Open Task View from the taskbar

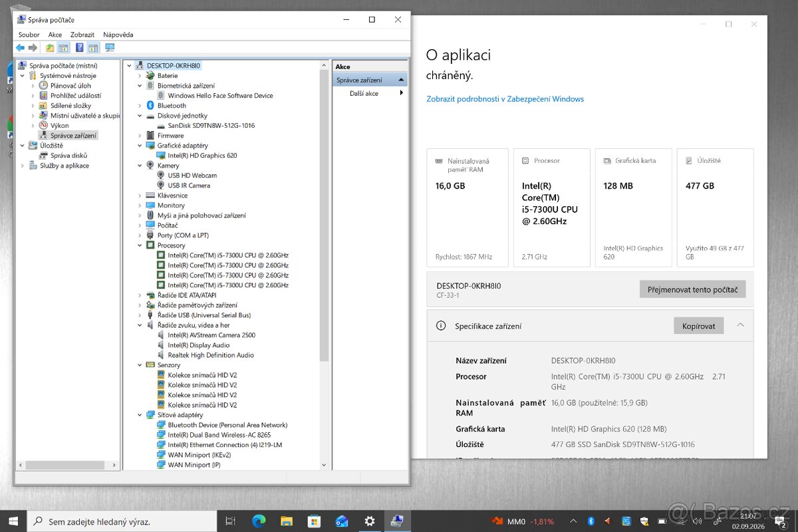[x=231, y=521]
